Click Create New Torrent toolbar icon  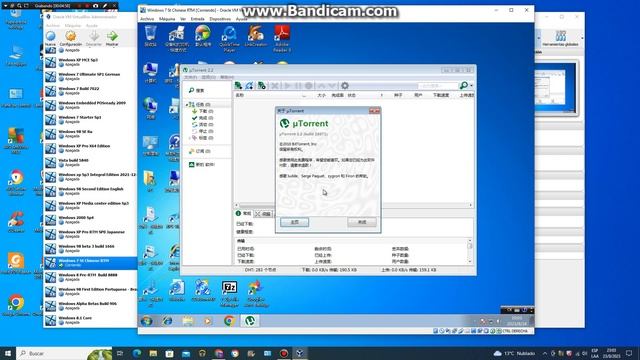[x=262, y=85]
